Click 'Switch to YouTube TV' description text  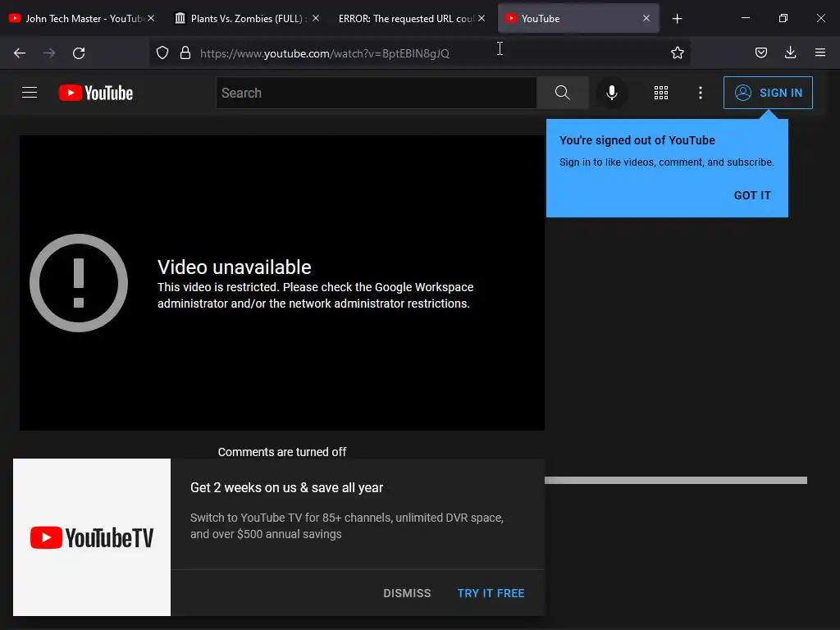(347, 526)
